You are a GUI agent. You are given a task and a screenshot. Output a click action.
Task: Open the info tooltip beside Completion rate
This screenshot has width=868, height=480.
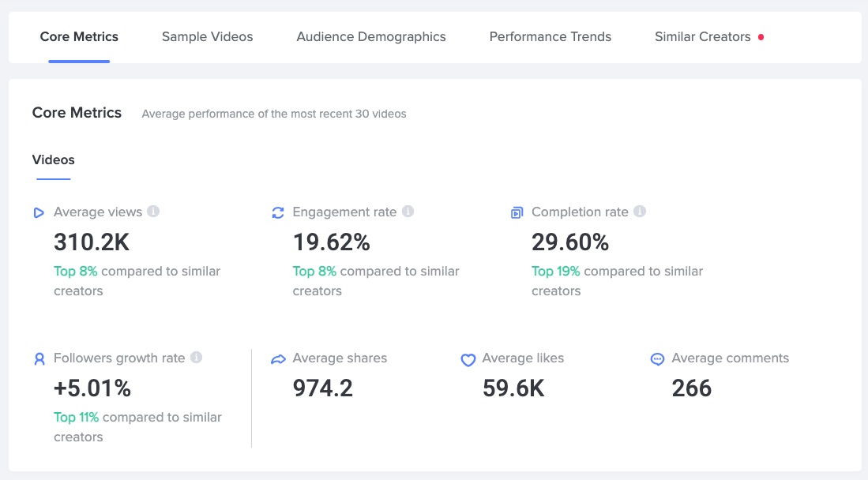(x=640, y=212)
